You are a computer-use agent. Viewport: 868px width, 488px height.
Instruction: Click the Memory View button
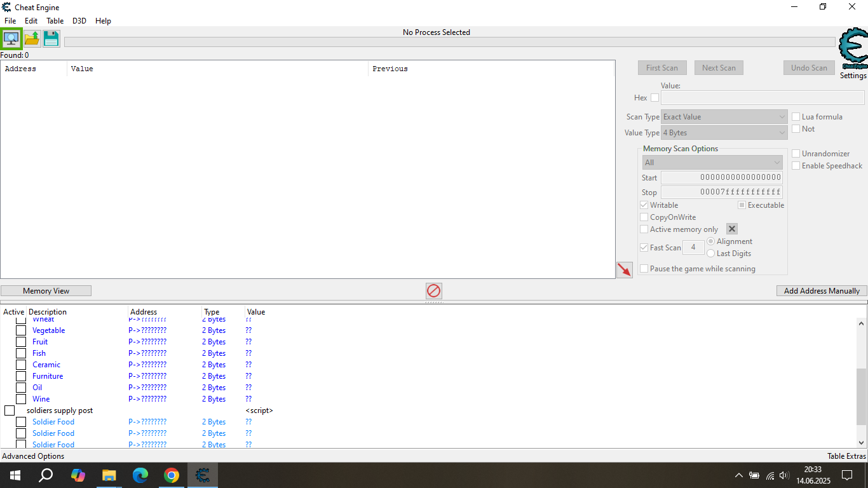46,290
